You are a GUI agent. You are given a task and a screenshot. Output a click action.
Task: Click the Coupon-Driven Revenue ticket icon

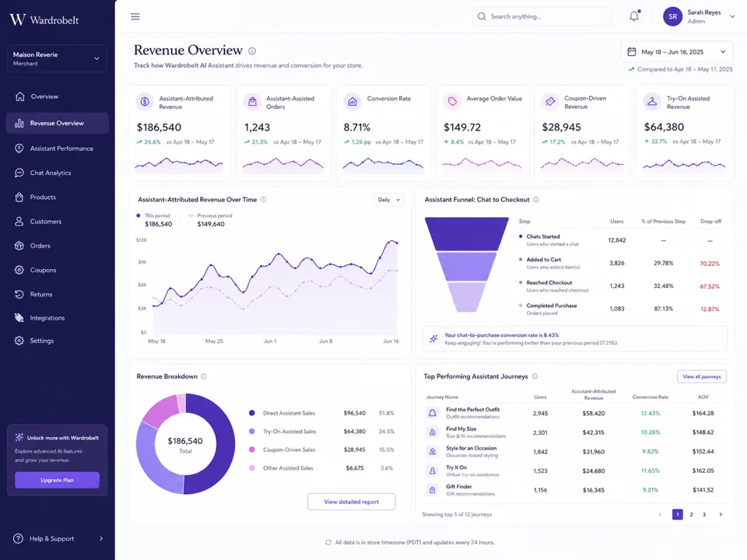(550, 101)
